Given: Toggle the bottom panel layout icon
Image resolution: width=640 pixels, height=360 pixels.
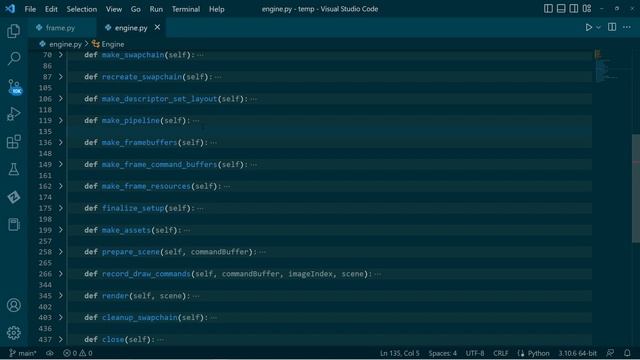Looking at the screenshot, I should [561, 9].
